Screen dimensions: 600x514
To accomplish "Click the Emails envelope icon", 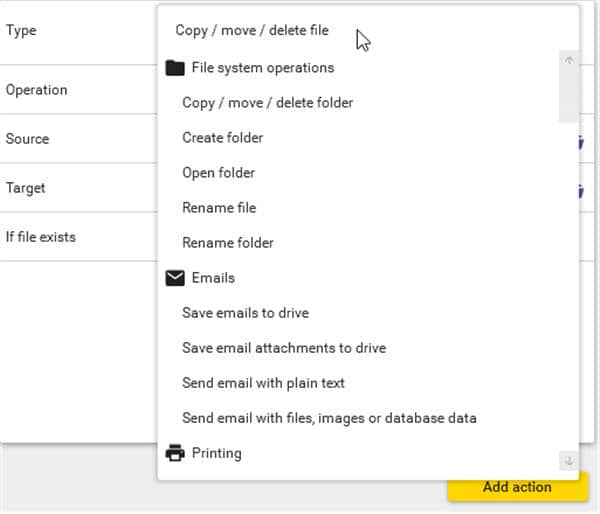I will (175, 278).
